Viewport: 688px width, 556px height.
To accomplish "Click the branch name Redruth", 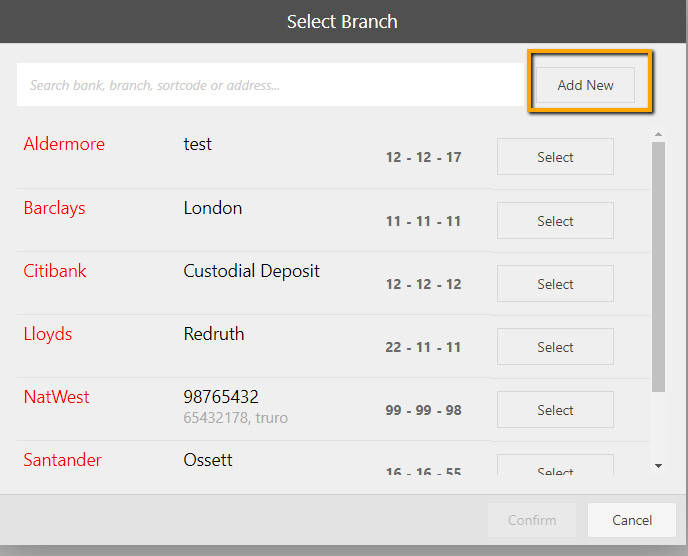I will click(214, 334).
